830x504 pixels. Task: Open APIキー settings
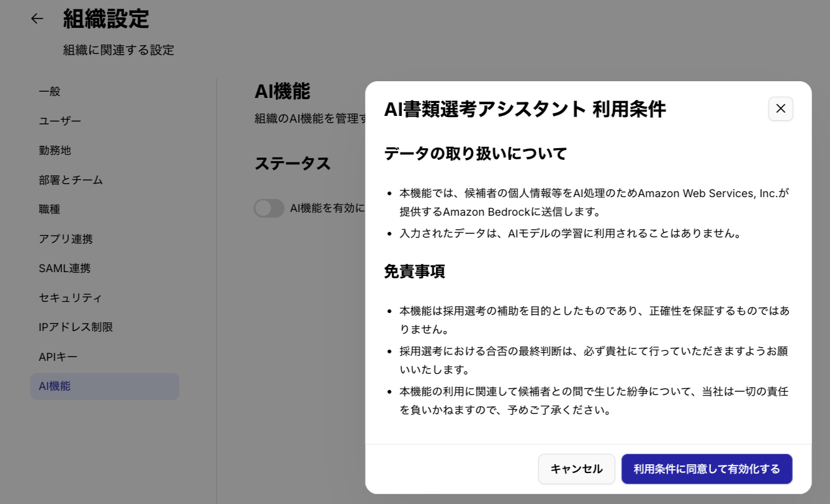point(58,356)
